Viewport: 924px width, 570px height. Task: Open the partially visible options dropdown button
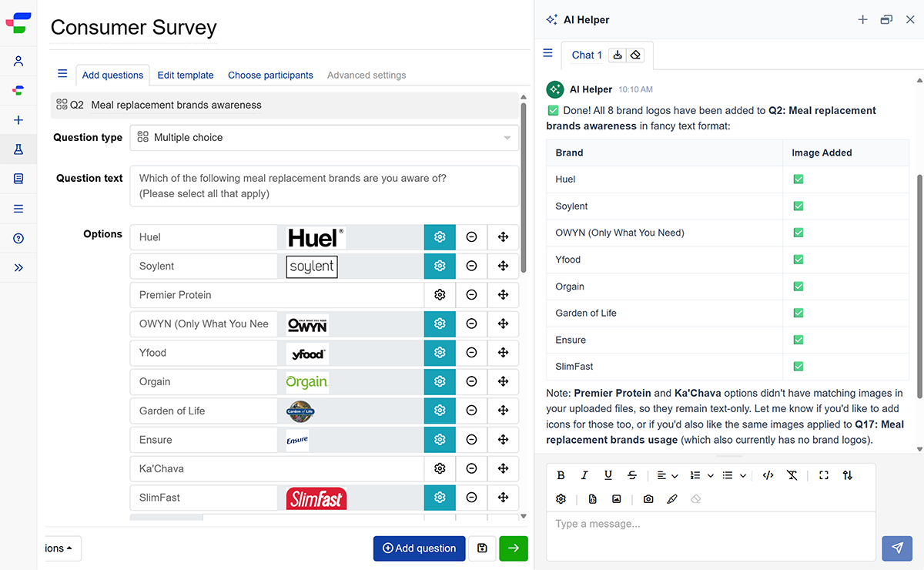62,548
